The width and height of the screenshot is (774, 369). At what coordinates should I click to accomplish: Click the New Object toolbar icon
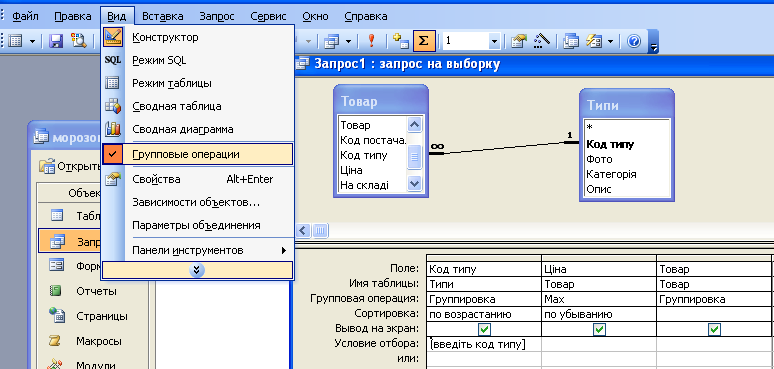(594, 41)
